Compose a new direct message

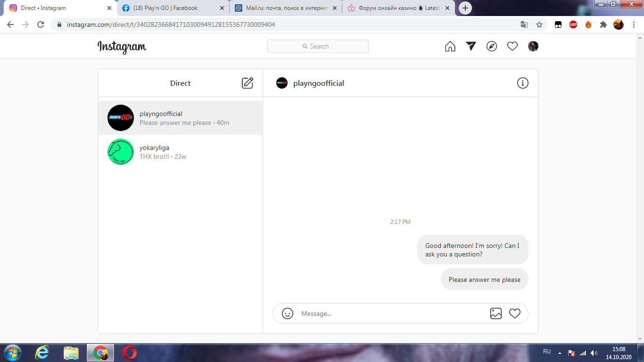point(248,83)
